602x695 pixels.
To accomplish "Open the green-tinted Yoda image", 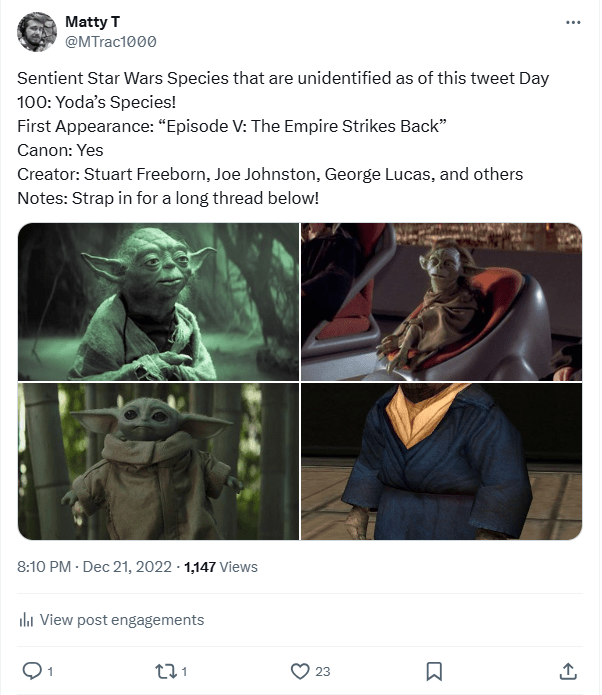I will [x=158, y=301].
